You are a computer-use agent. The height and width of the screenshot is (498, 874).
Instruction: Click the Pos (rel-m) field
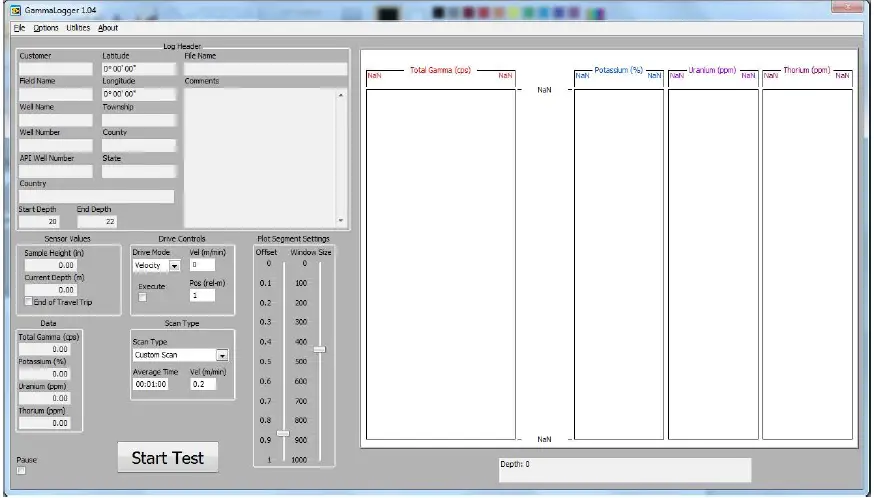(202, 296)
